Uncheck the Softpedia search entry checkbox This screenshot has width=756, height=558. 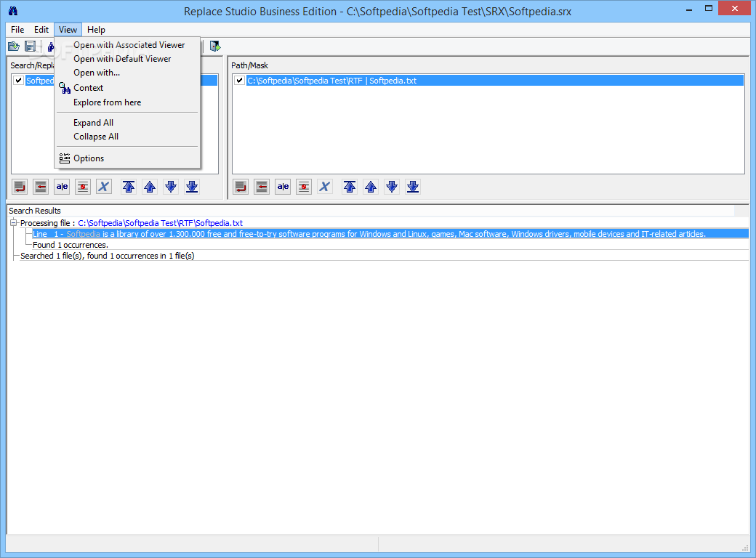(x=18, y=81)
